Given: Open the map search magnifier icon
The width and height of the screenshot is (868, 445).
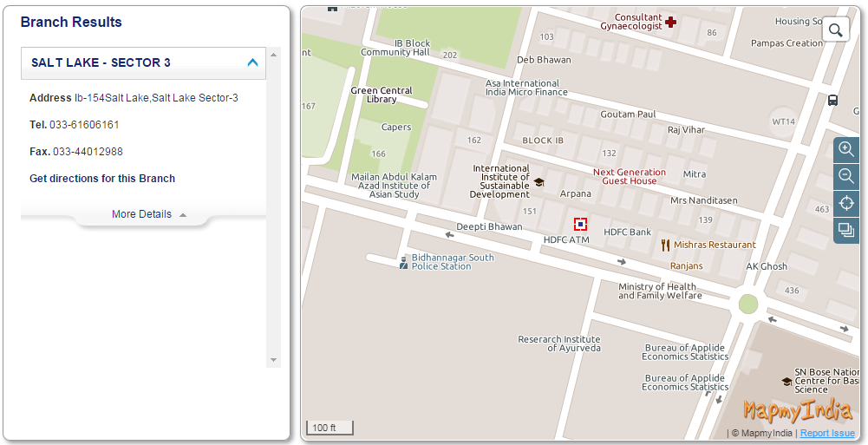Looking at the screenshot, I should tap(836, 29).
